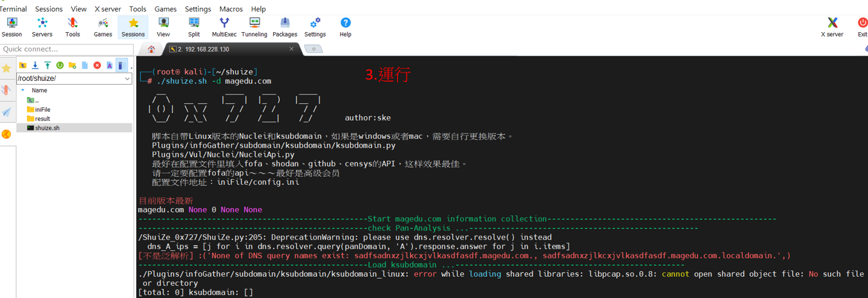This screenshot has height=298, width=868.
Task: Create a new remote folder
Action: 72,66
